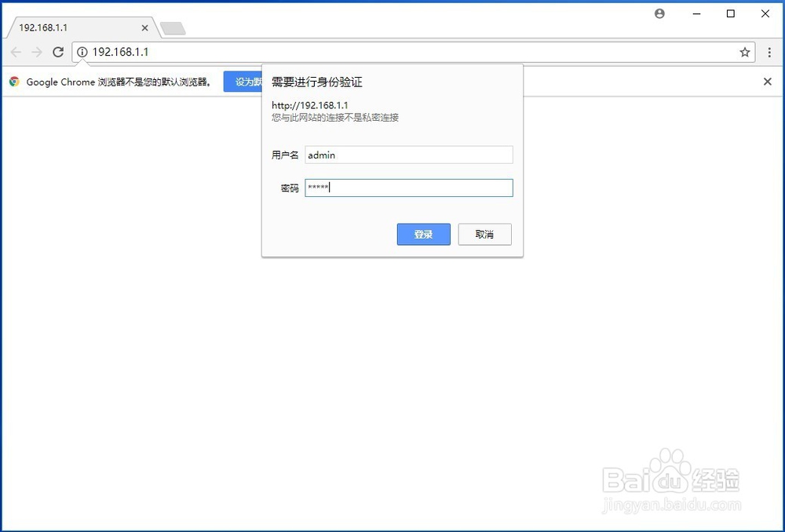Click the blue set-as-default button

243,82
